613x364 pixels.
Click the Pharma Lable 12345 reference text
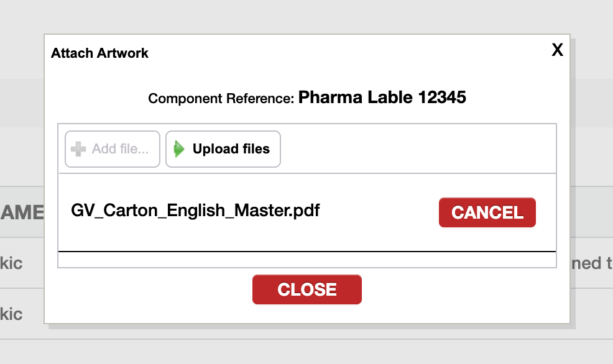[382, 98]
